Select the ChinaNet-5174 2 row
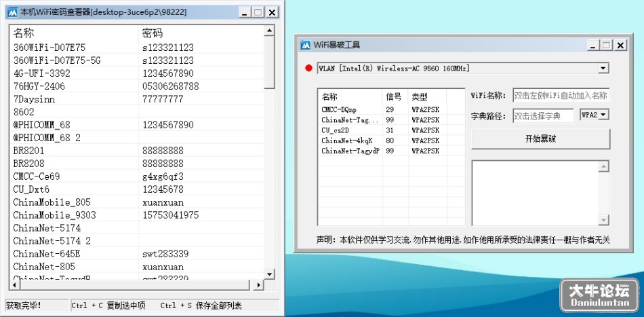Viewport: 644px width, 317px height. [x=137, y=241]
